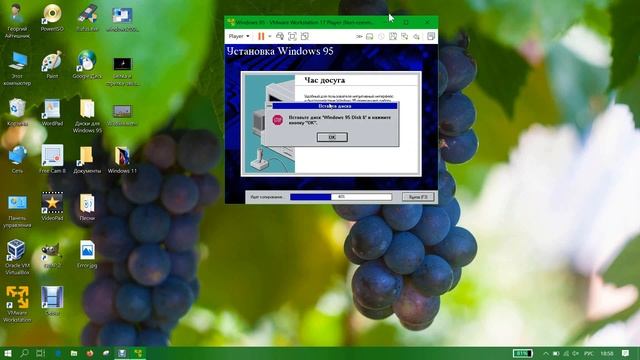Click the РУС language indicator in tray

589,353
